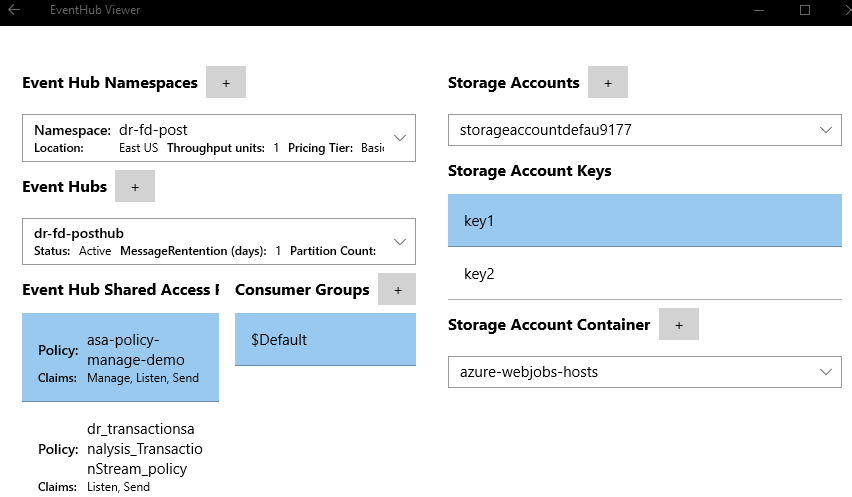Maximize the EventHub Viewer window

pos(805,10)
